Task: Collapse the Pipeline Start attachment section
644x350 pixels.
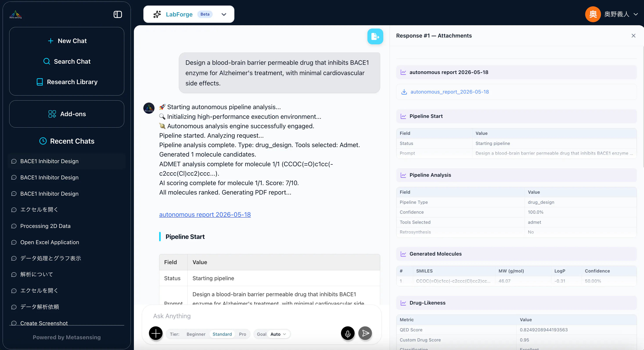Action: 516,116
